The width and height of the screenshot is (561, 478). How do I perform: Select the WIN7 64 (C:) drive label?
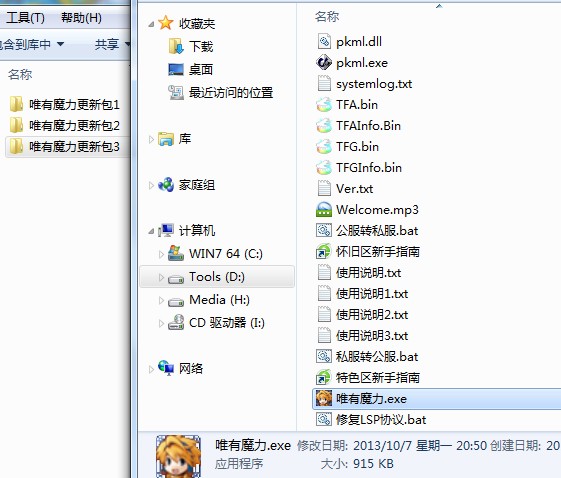pyautogui.click(x=226, y=254)
